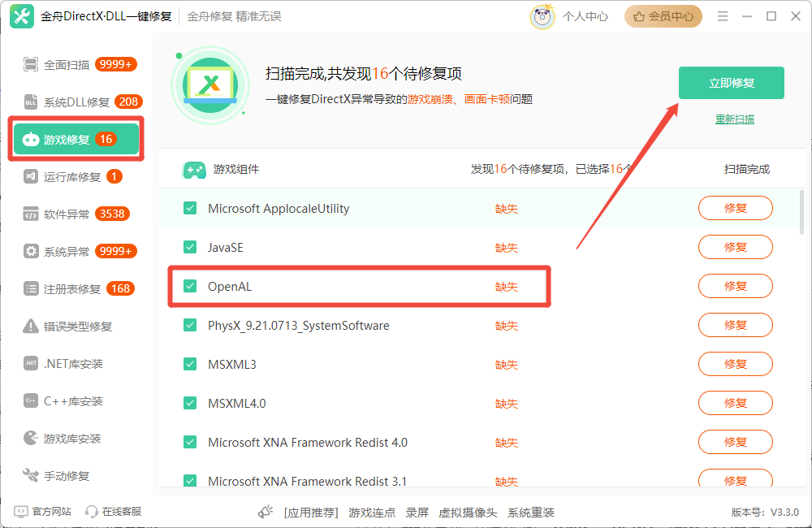This screenshot has height=528, width=812.
Task: Open the 全面扫描 section
Action: coord(76,64)
